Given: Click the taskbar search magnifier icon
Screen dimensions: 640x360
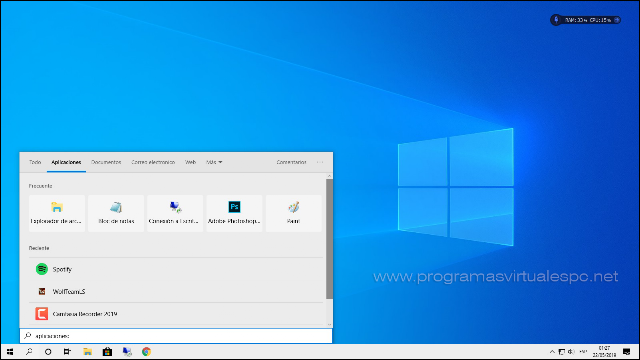Looking at the screenshot, I should [29, 351].
